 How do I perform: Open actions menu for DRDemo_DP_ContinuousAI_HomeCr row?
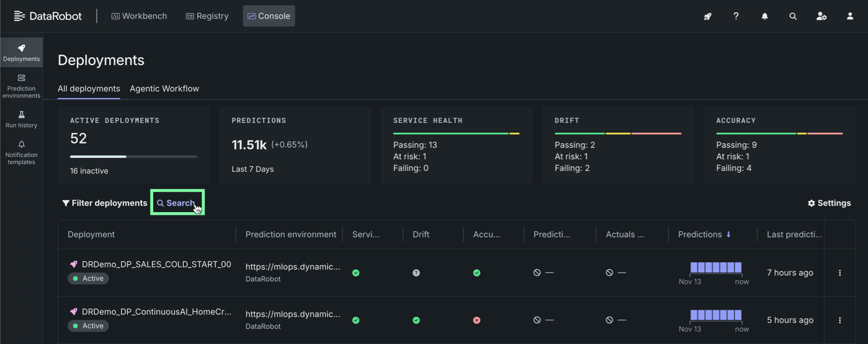840,320
